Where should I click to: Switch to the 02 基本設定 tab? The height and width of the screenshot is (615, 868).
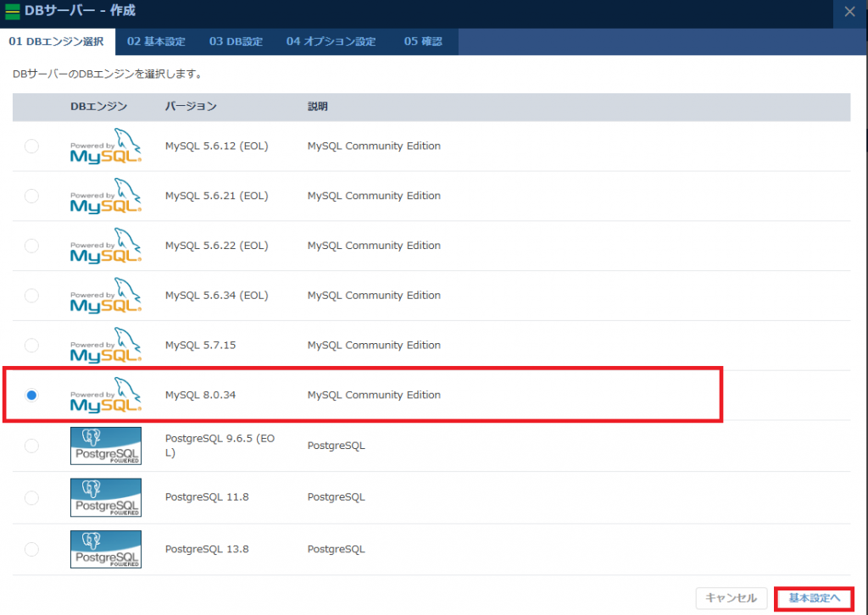(x=156, y=42)
